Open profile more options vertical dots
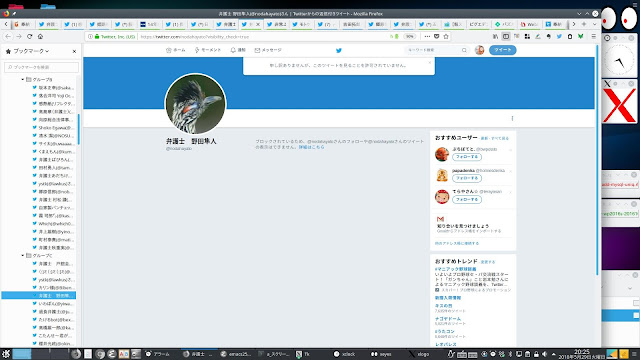The width and height of the screenshot is (640, 360). (512, 118)
